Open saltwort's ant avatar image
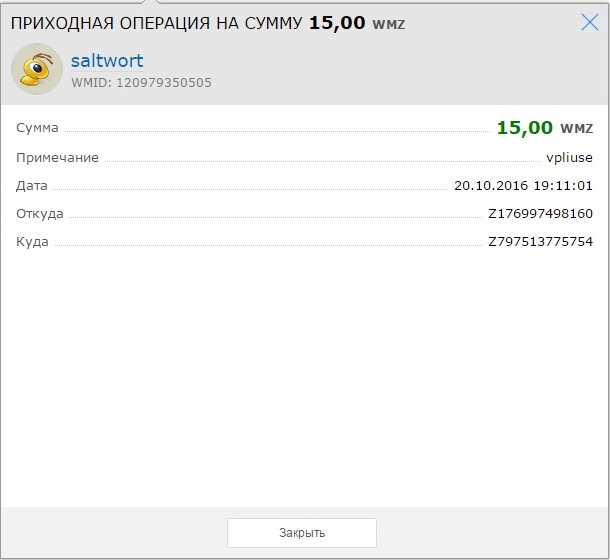The width and height of the screenshot is (610, 560). tap(37, 69)
